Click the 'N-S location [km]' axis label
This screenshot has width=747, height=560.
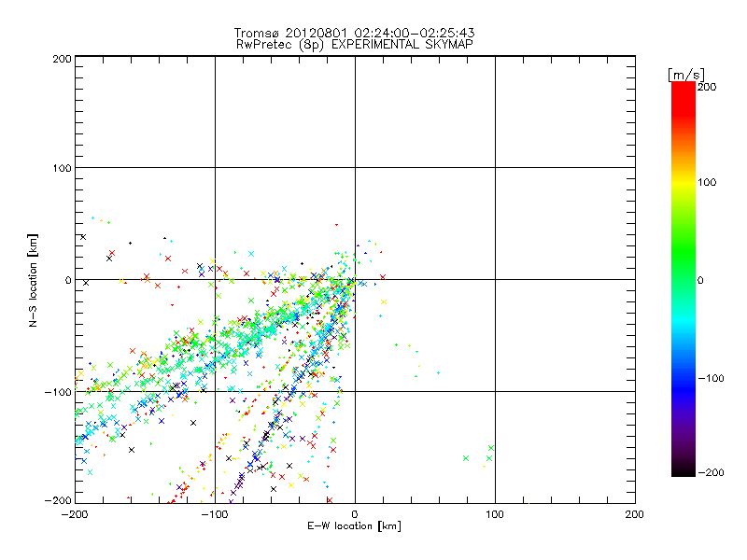pos(33,280)
